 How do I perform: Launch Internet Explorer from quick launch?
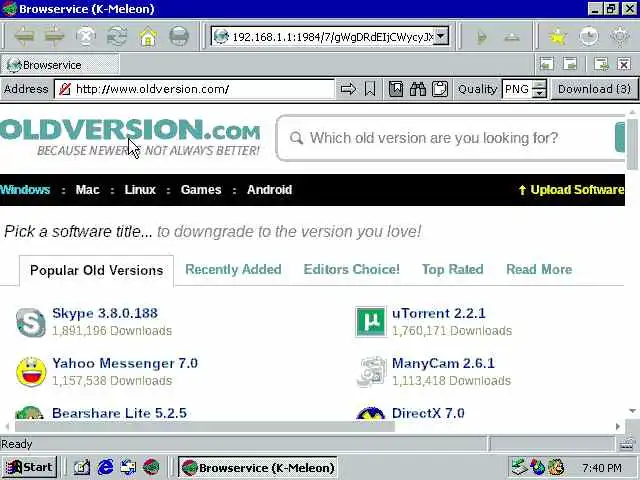click(x=105, y=467)
